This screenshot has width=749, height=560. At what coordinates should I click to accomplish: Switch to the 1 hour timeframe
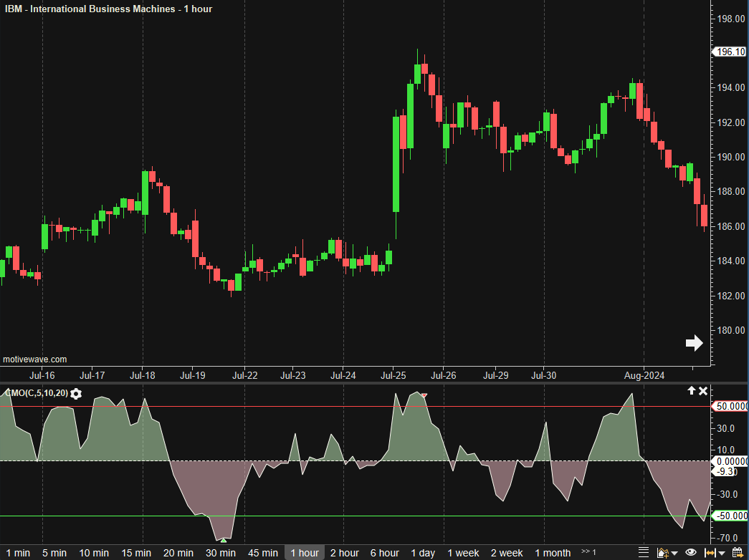point(305,553)
